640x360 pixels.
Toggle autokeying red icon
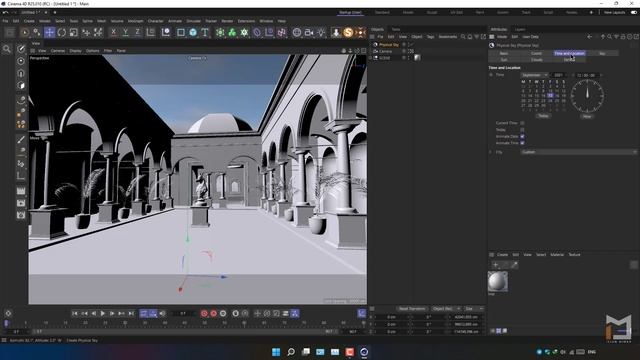(213, 313)
